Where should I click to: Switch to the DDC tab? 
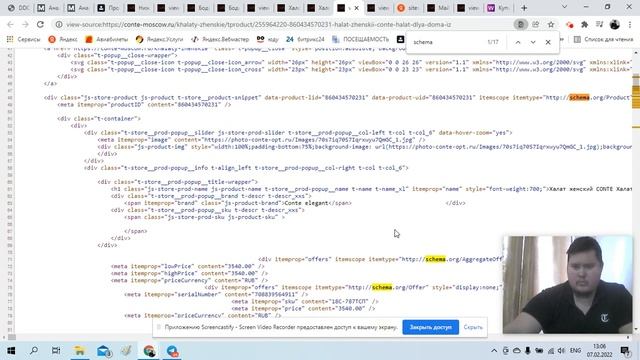click(x=19, y=8)
